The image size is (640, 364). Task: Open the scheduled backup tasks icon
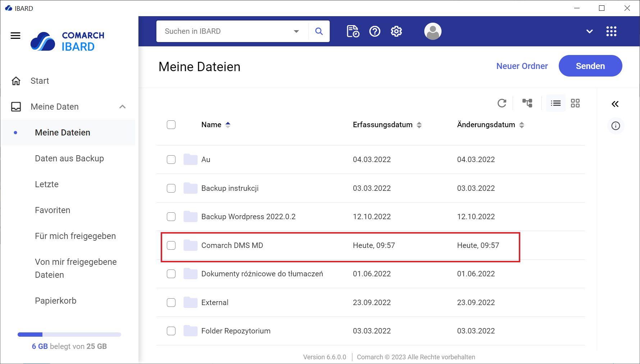[353, 31]
